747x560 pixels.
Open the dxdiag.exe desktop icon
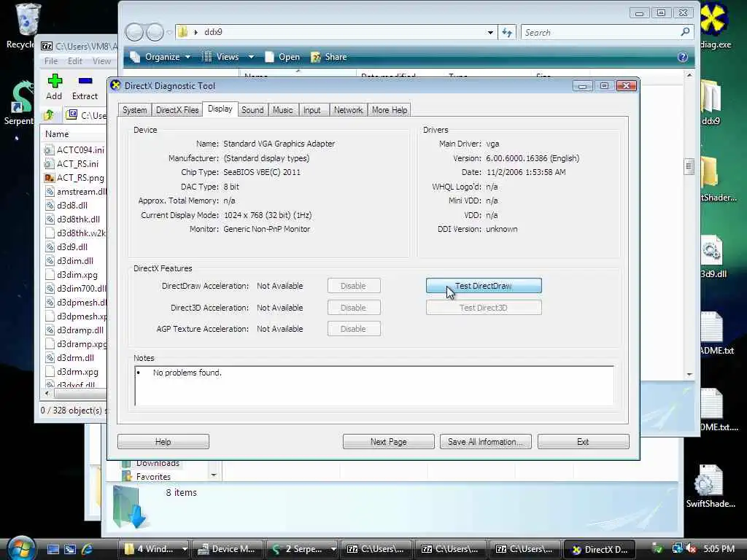pos(714,26)
